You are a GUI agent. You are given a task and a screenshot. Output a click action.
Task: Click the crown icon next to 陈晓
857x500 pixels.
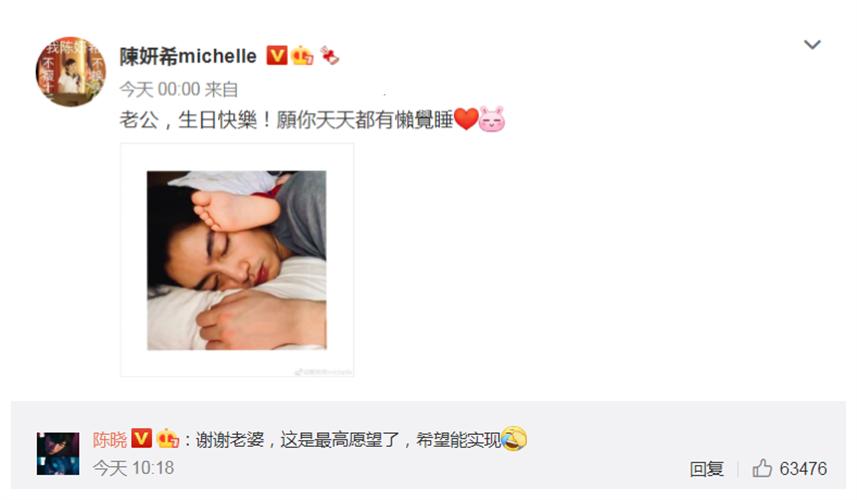[x=167, y=438]
